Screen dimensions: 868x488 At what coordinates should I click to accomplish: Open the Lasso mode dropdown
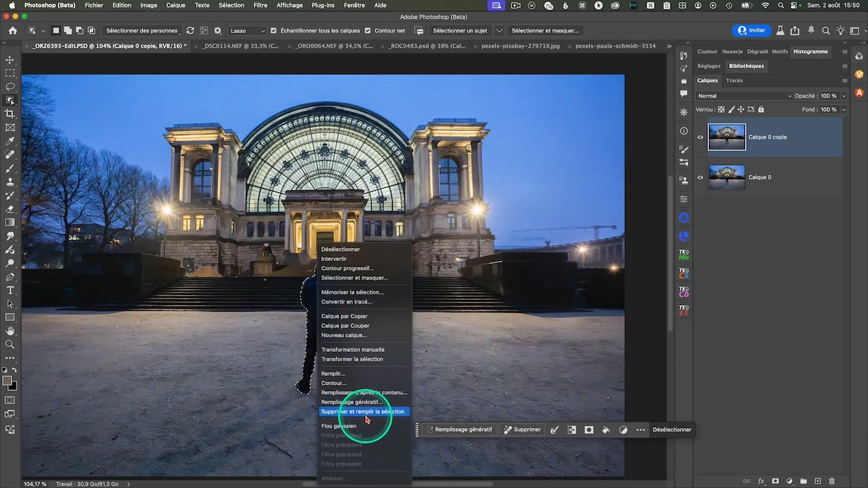click(247, 31)
